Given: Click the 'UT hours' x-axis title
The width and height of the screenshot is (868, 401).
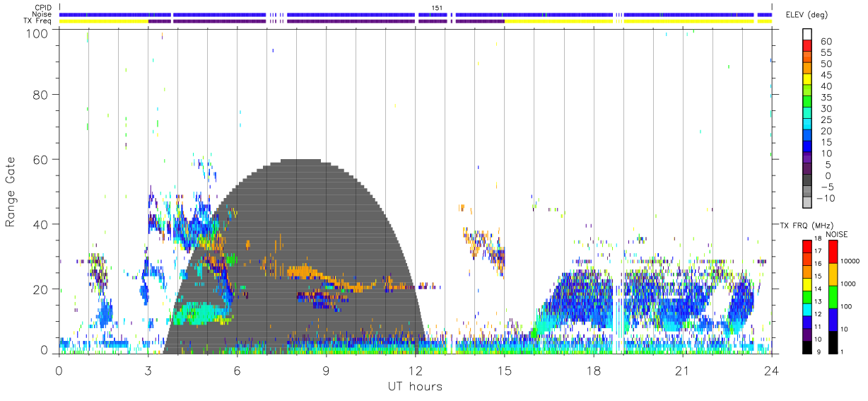Looking at the screenshot, I should (x=415, y=386).
